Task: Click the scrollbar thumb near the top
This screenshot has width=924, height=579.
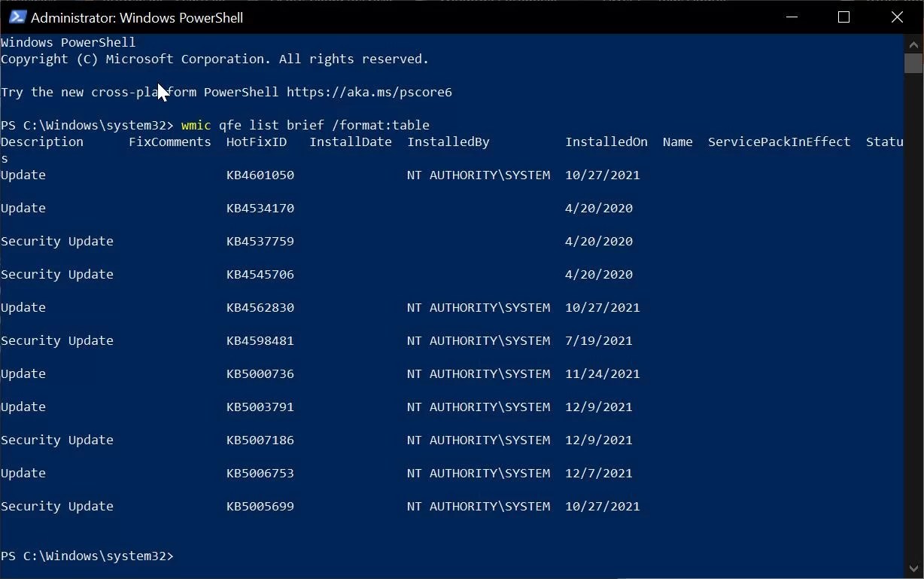Action: (913, 64)
